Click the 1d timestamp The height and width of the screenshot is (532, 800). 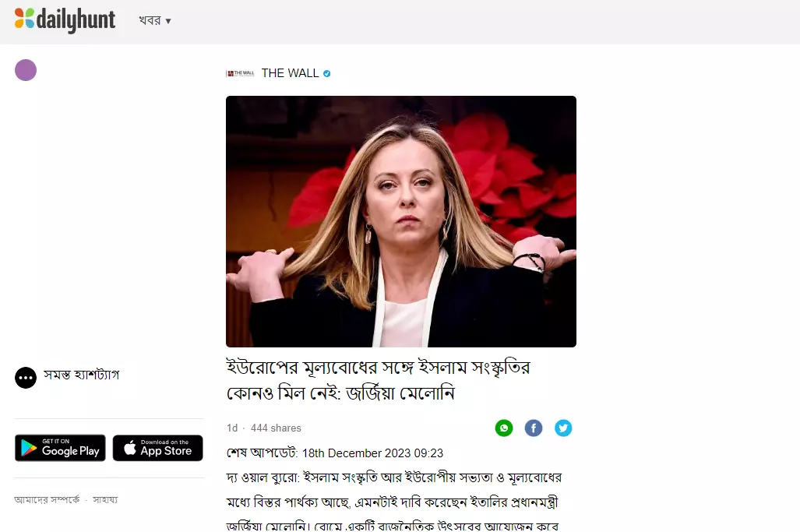pyautogui.click(x=232, y=428)
